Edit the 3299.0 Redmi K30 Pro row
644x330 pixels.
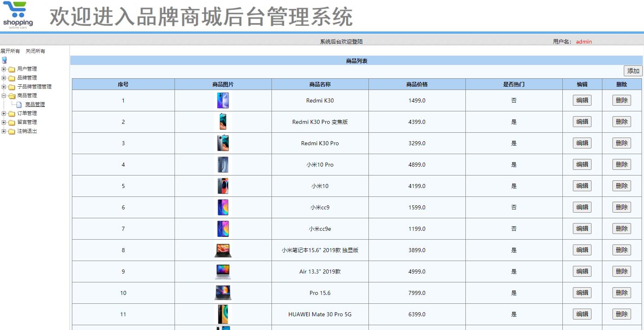pyautogui.click(x=582, y=143)
